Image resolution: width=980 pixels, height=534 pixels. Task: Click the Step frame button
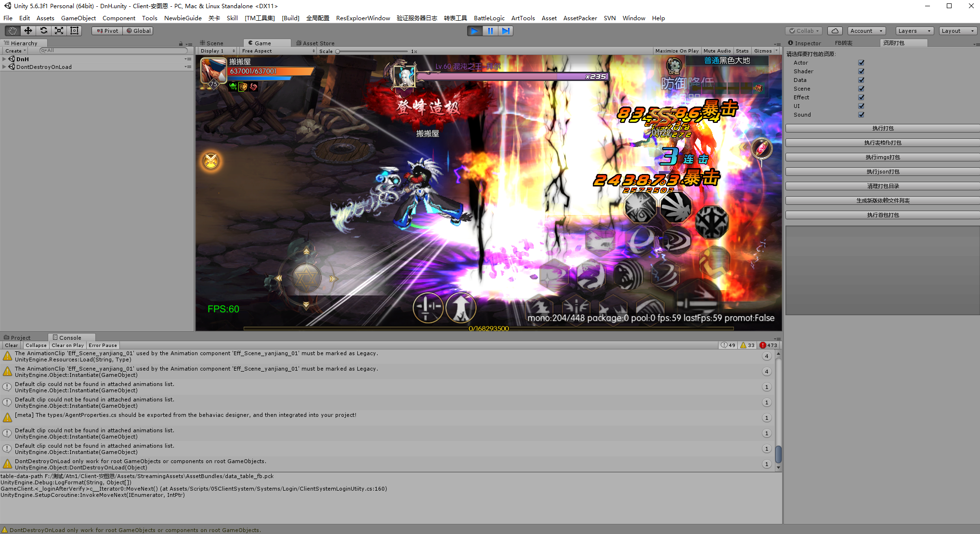click(x=506, y=31)
